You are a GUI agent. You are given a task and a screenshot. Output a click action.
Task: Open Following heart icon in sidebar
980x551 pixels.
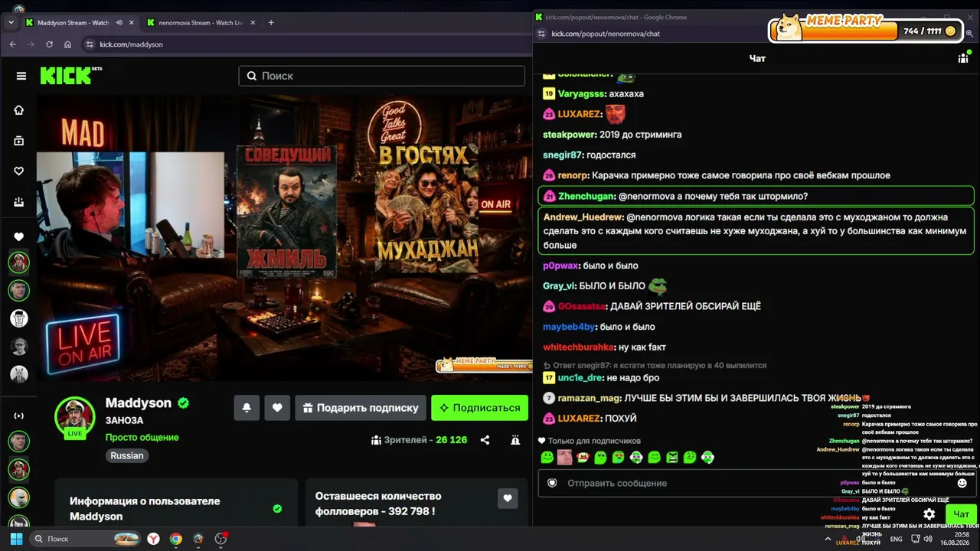[x=19, y=171]
